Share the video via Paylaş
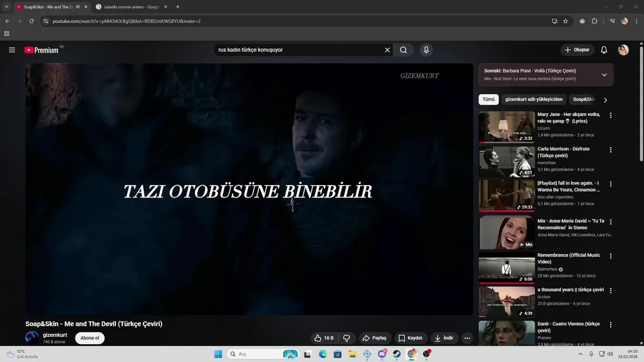 pyautogui.click(x=374, y=338)
